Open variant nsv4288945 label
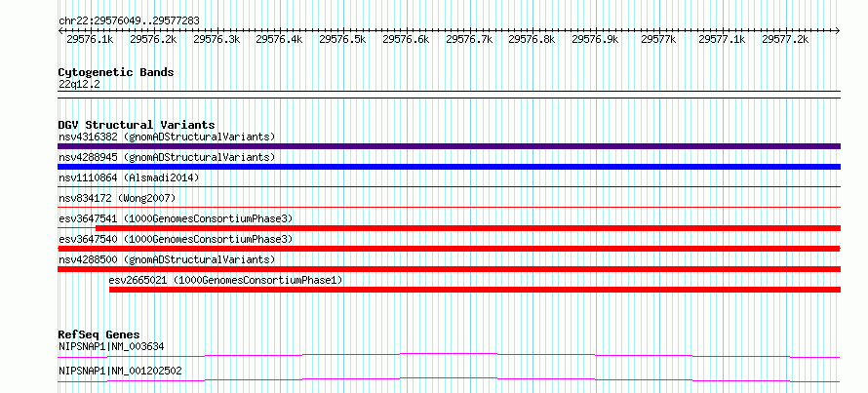This screenshot has width=868, height=393. click(167, 157)
